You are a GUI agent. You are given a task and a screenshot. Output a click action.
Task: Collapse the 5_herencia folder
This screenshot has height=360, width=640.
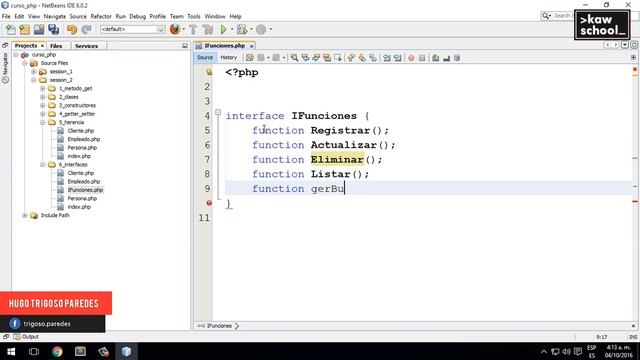(x=42, y=122)
